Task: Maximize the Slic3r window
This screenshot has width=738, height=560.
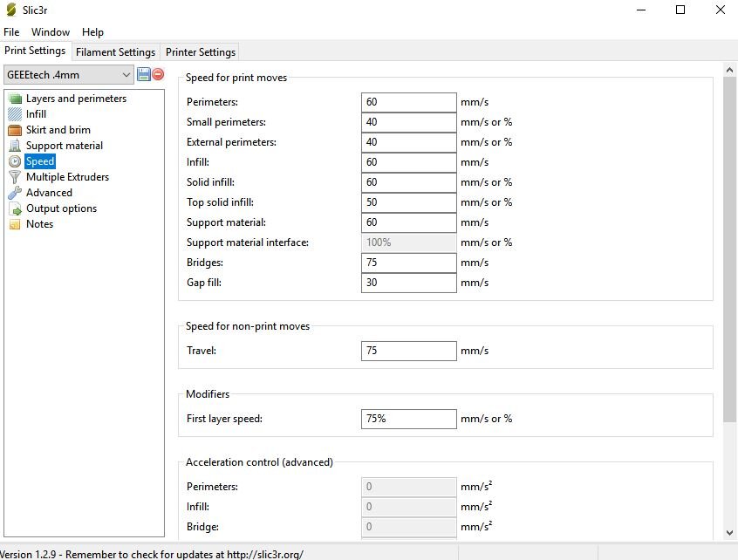Action: pos(680,10)
